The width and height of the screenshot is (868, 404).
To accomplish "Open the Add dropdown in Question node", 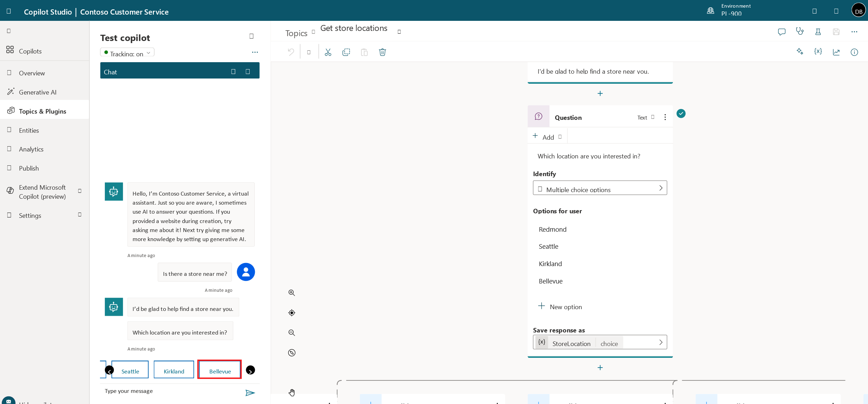I will tap(548, 137).
